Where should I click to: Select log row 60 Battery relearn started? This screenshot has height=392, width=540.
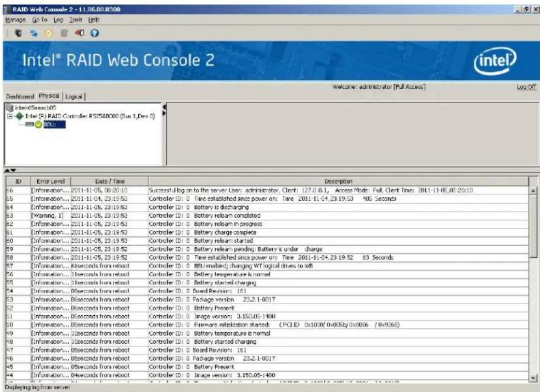click(x=267, y=241)
